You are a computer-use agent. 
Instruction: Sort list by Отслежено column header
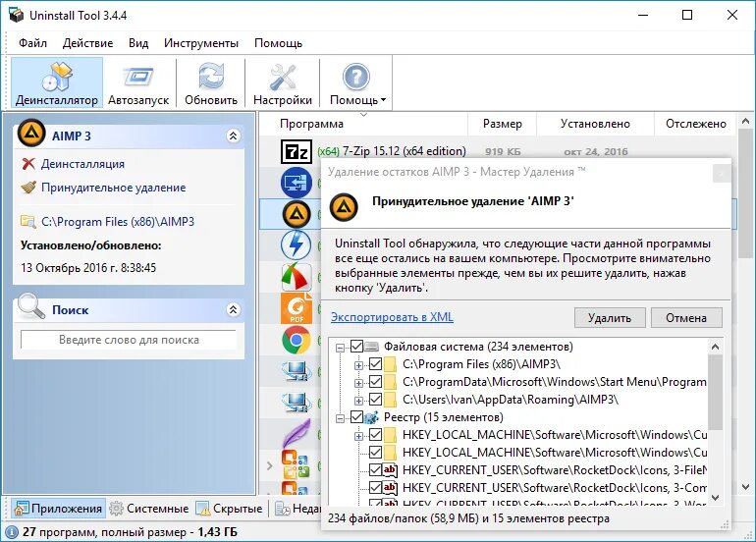tap(696, 124)
